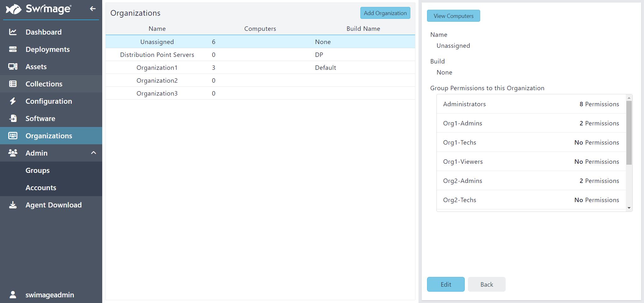
Task: Click the permissions list scrollbar thumb
Action: pos(629,133)
